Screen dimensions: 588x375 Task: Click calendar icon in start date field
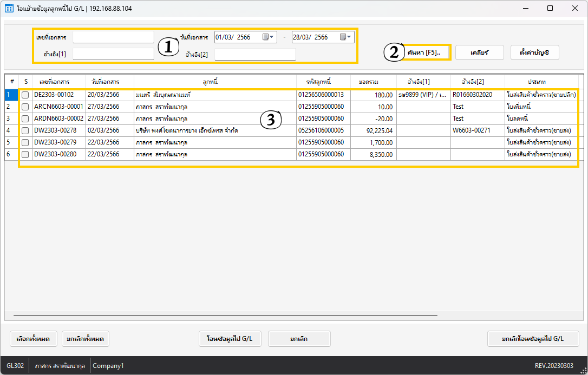(x=265, y=37)
